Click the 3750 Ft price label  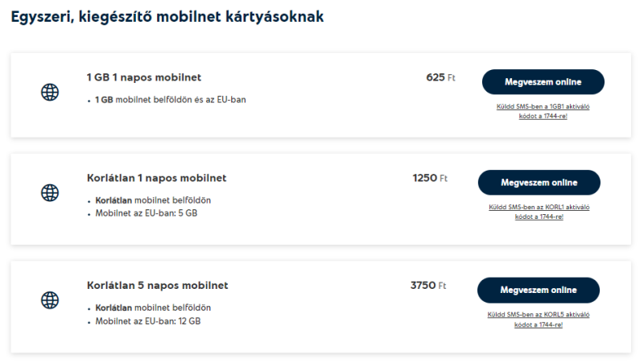point(427,286)
